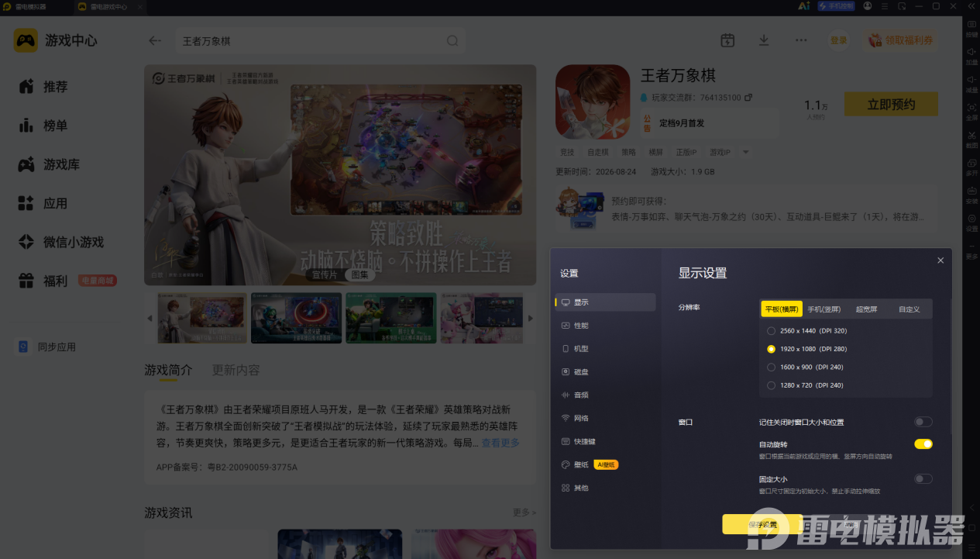Select 1920 x 1080 (DPI 280) resolution

coord(771,349)
